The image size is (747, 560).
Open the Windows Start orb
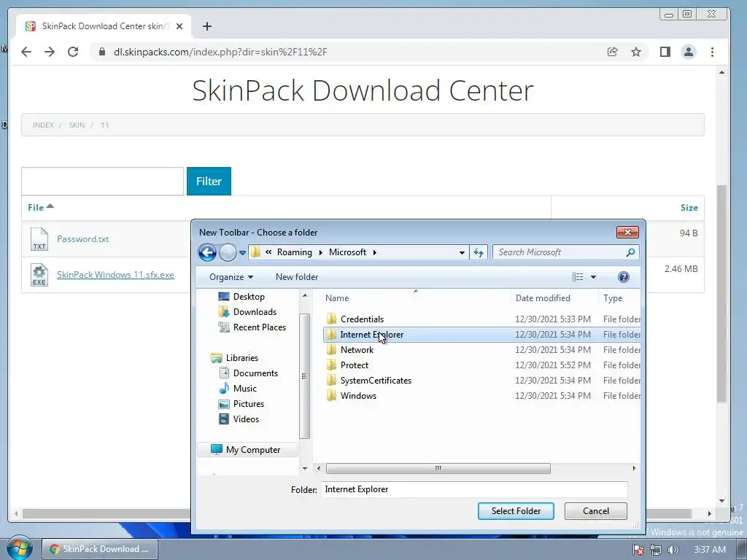click(19, 548)
